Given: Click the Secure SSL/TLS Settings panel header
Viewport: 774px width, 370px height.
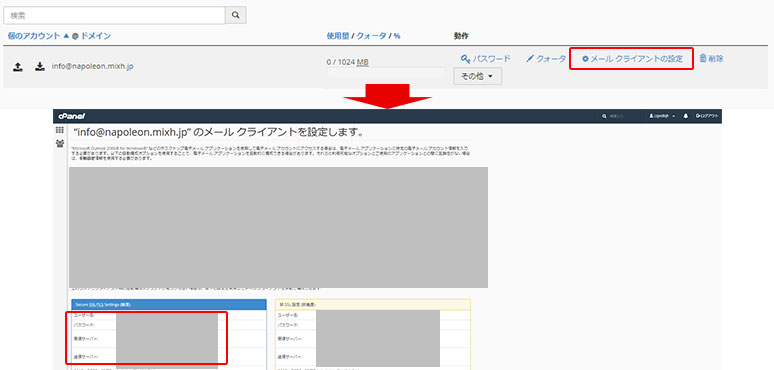Looking at the screenshot, I should tap(169, 304).
